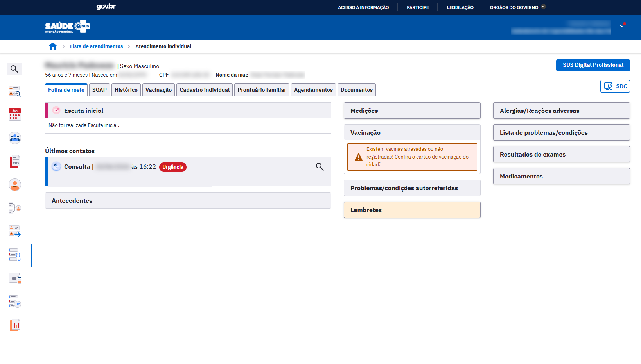Open the Documentos tab
The height and width of the screenshot is (364, 641).
tap(357, 90)
